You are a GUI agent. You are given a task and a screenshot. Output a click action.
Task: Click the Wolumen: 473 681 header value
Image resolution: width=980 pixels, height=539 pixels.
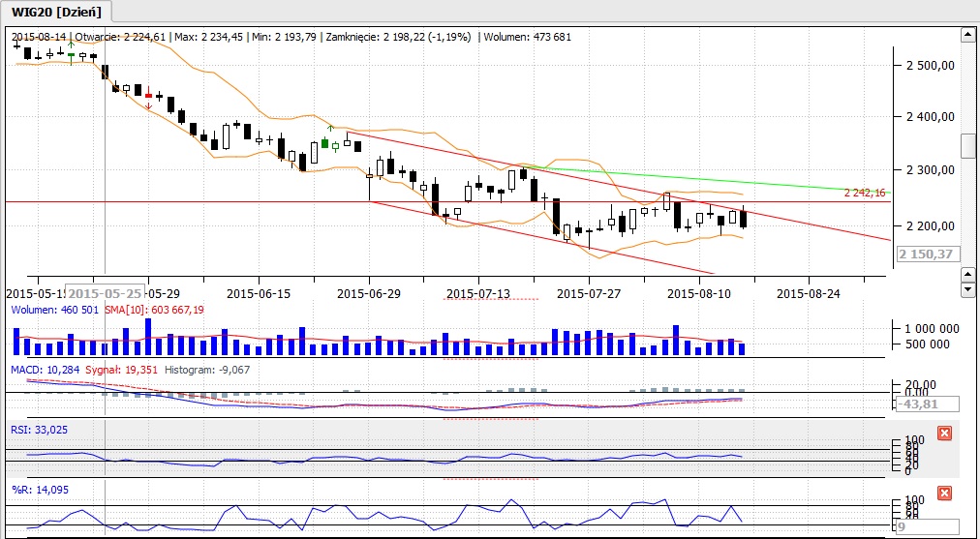click(528, 37)
